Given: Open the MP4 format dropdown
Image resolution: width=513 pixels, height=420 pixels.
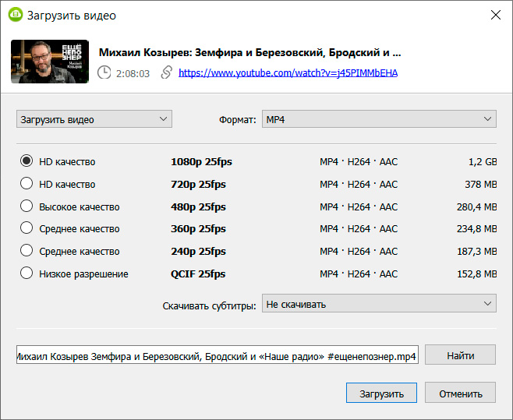Looking at the screenshot, I should pos(379,119).
